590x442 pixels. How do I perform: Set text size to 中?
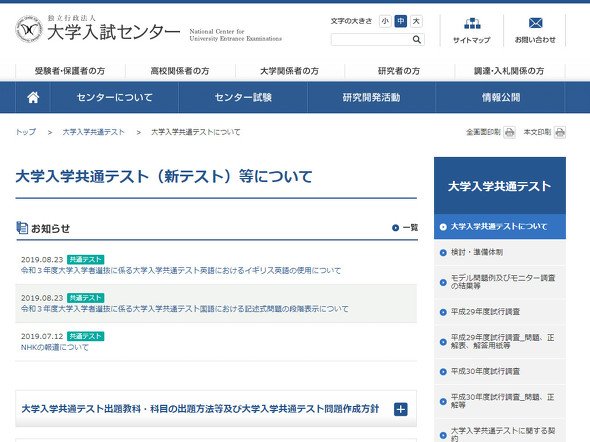click(401, 21)
